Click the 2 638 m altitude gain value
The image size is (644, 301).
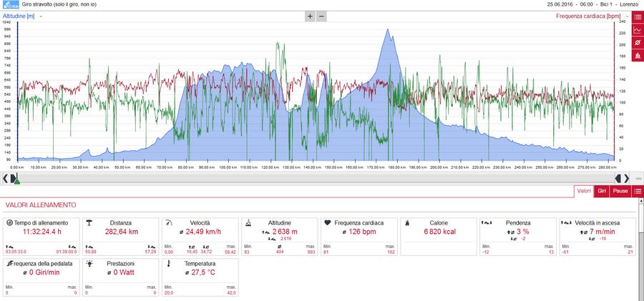[x=285, y=231]
